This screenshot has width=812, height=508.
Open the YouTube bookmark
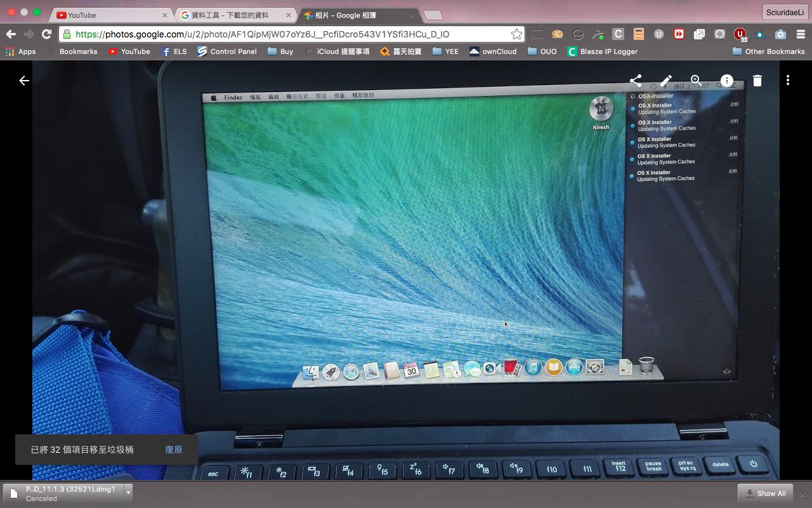tap(129, 51)
